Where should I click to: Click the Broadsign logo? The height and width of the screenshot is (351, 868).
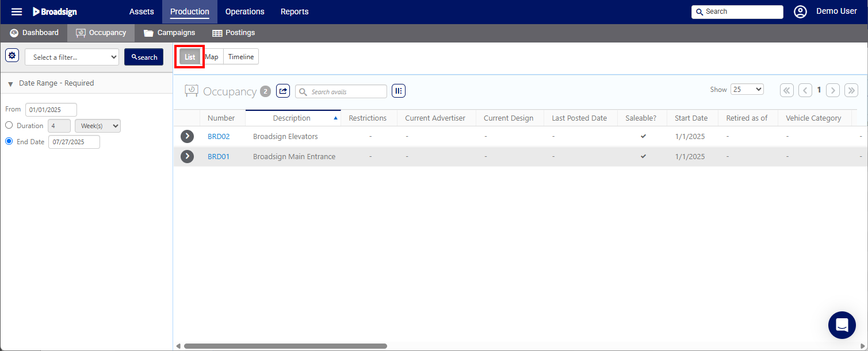pos(55,11)
